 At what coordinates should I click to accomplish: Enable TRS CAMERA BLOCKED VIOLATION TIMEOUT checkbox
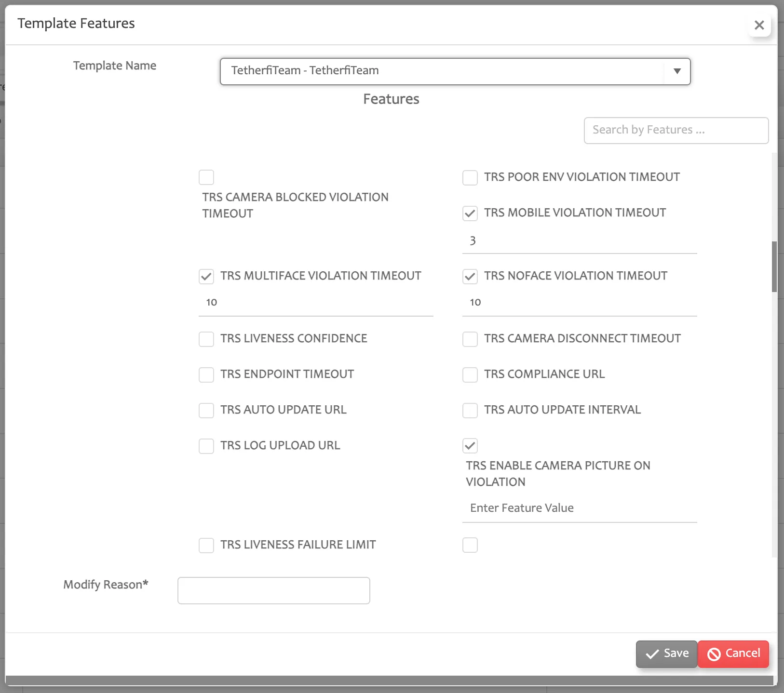pyautogui.click(x=206, y=177)
